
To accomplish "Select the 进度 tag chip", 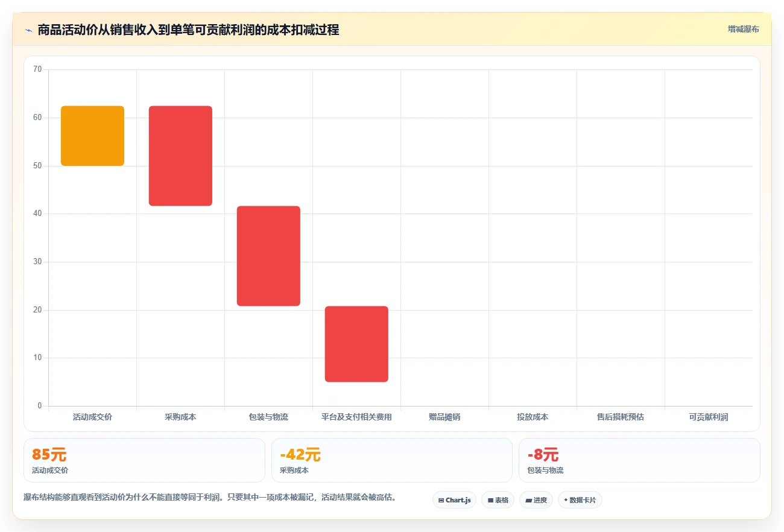I will 536,500.
